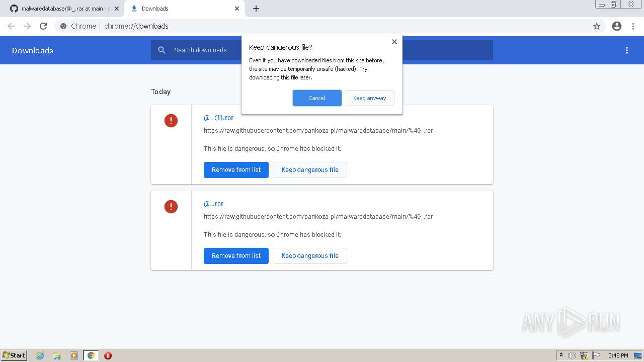This screenshot has width=644, height=362.
Task: Click the 3:48 PM taskbar clock
Action: point(618,355)
